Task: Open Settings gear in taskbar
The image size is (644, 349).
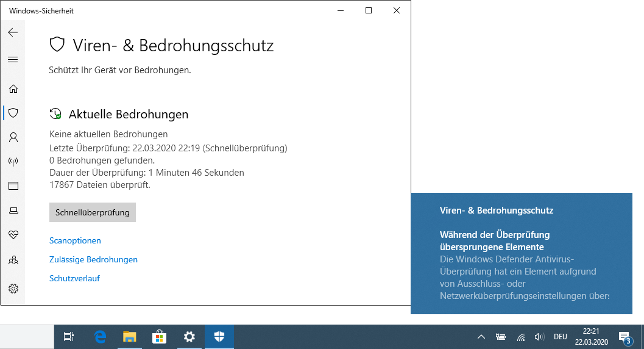Action: pyautogui.click(x=189, y=337)
